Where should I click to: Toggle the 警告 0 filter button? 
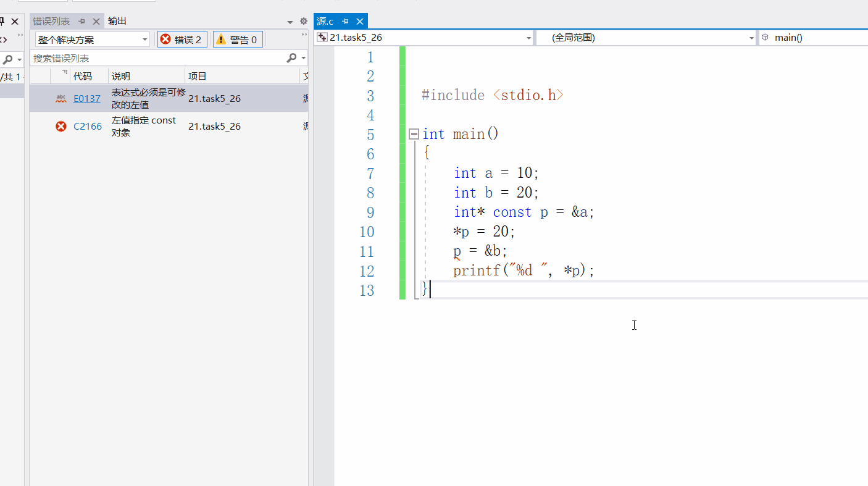tap(238, 40)
